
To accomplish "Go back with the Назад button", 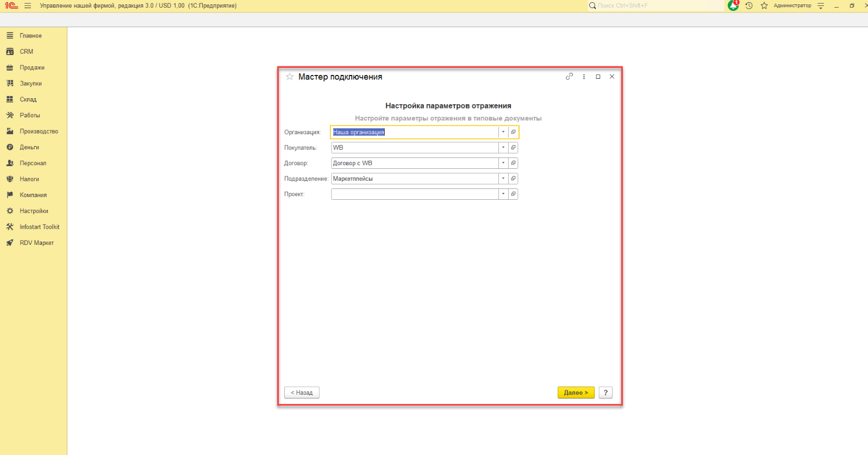I will pyautogui.click(x=302, y=393).
